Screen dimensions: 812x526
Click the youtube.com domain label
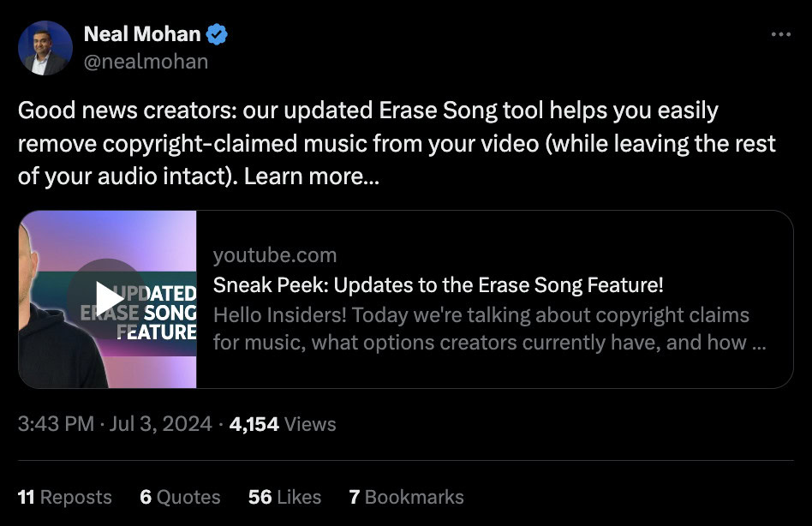point(274,254)
